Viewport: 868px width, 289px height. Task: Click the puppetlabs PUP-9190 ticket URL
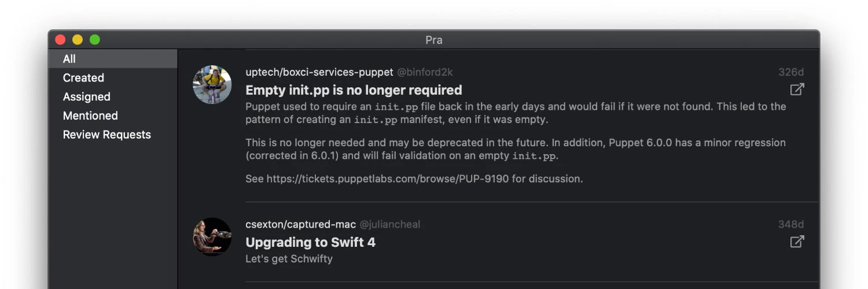[x=387, y=179]
